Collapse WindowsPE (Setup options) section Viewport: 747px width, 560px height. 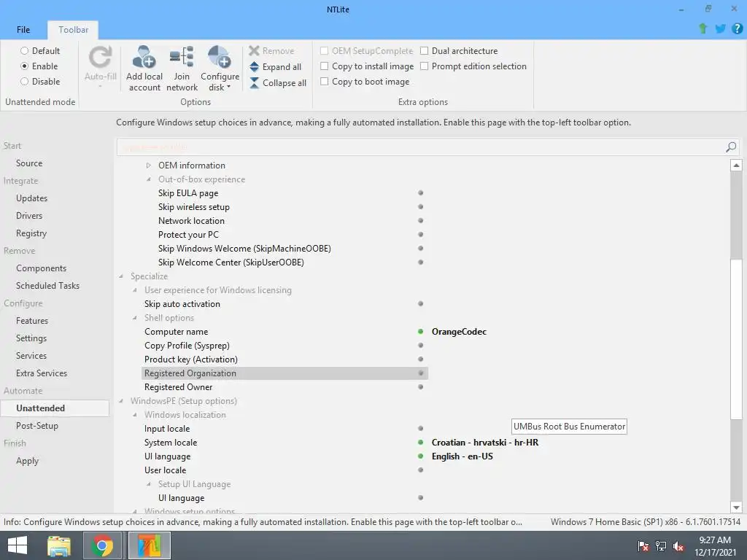click(121, 401)
